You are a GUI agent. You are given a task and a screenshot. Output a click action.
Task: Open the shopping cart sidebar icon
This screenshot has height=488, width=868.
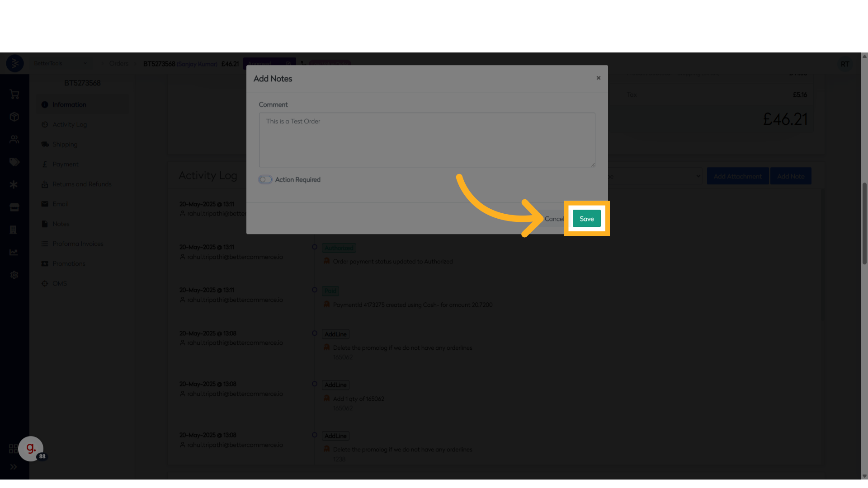coord(14,94)
